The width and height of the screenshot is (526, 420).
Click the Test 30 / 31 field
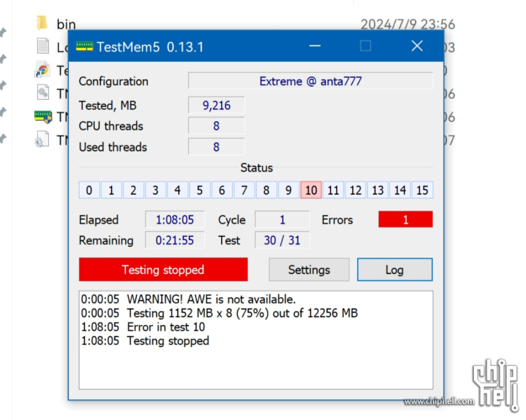tap(282, 240)
